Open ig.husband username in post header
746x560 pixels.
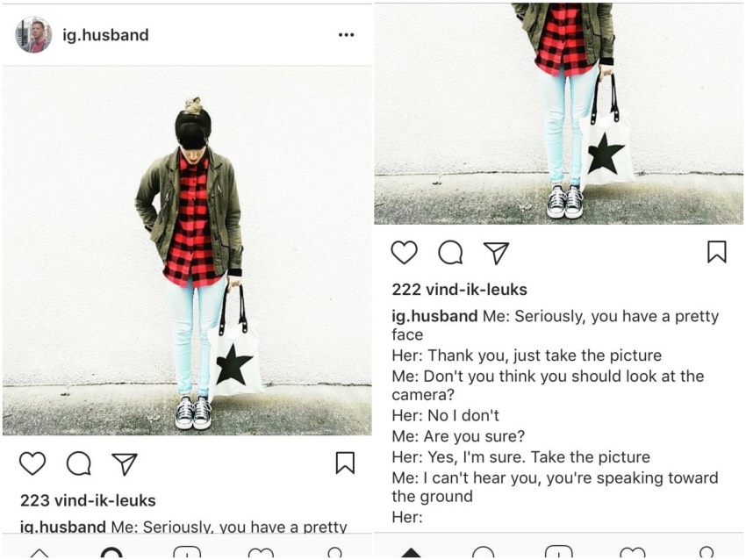(105, 35)
